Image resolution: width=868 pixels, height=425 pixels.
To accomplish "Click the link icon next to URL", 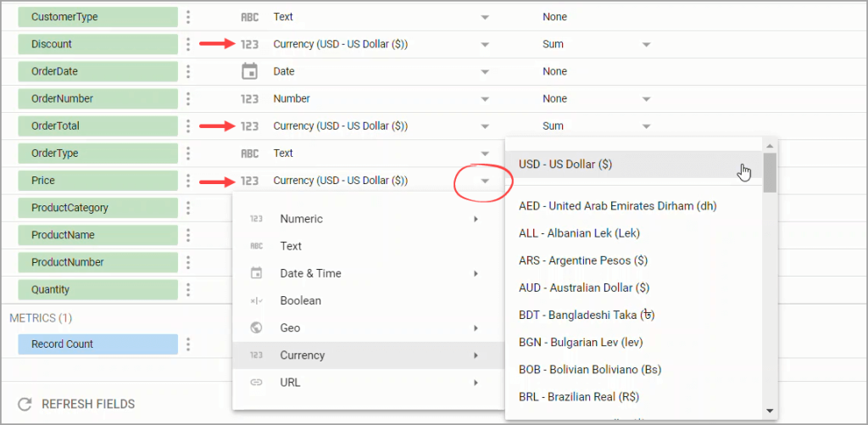I will pos(256,383).
